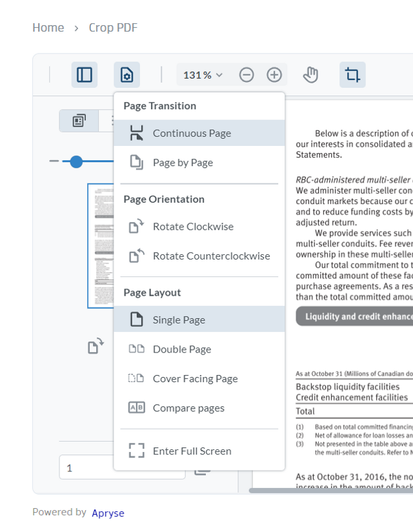Viewport: 413px width, 532px height.
Task: Select the Pan hand tool
Action: tap(310, 75)
